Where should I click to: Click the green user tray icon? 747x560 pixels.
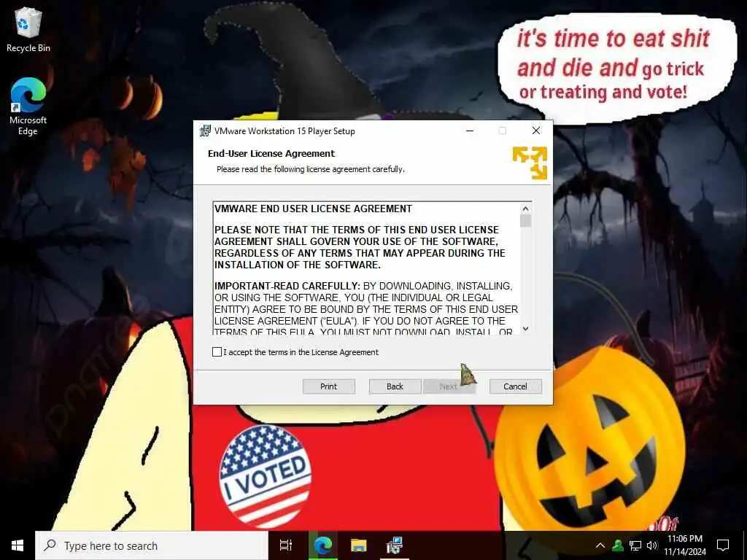[x=618, y=545]
